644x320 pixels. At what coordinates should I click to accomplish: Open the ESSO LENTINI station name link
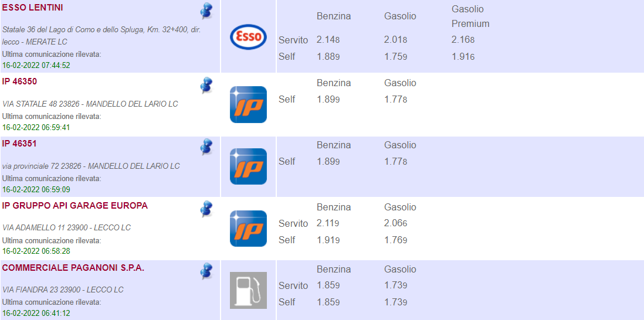click(x=33, y=8)
